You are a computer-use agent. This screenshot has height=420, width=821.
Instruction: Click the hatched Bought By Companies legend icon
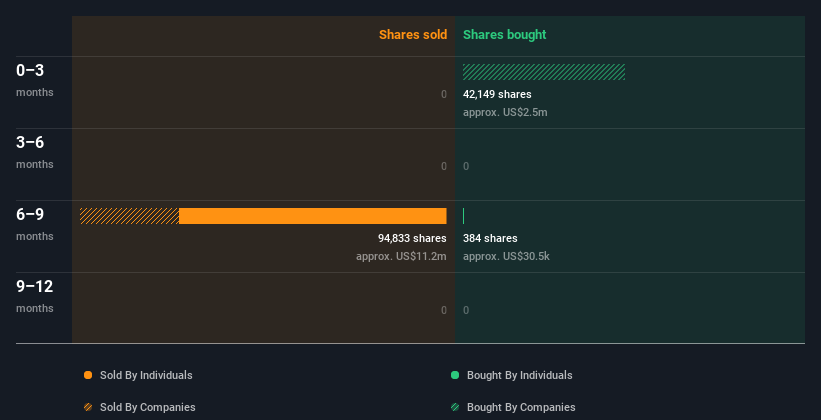pos(455,407)
